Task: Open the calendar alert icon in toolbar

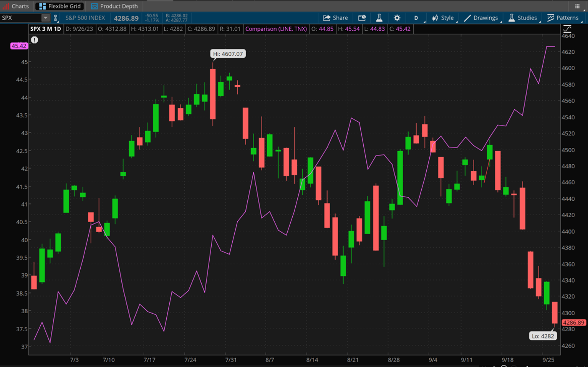Action: click(362, 18)
